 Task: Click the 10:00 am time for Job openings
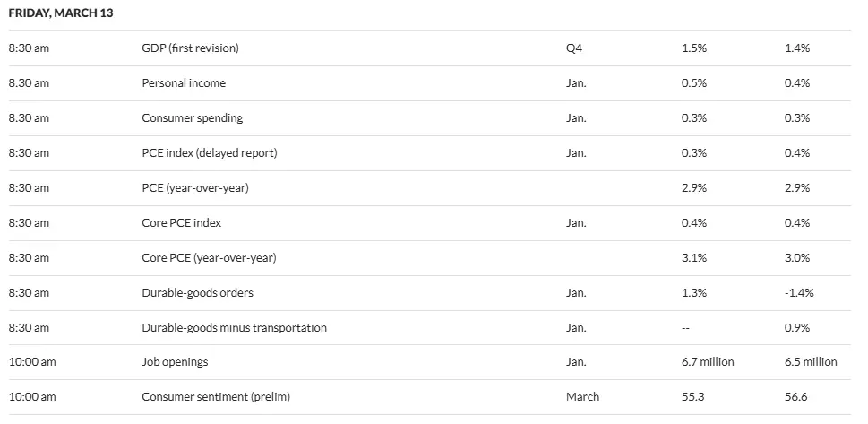pos(32,362)
